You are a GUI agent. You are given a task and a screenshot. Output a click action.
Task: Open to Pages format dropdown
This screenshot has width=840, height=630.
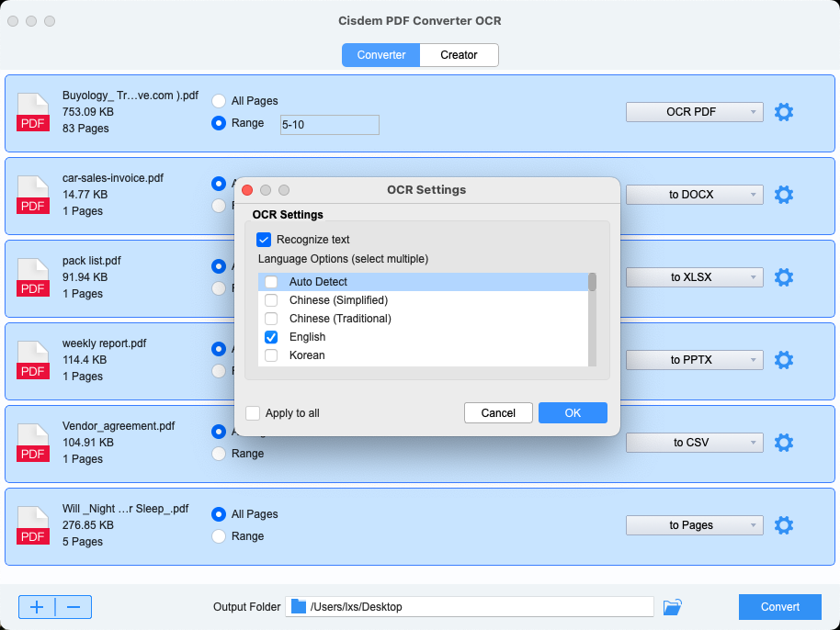point(694,525)
